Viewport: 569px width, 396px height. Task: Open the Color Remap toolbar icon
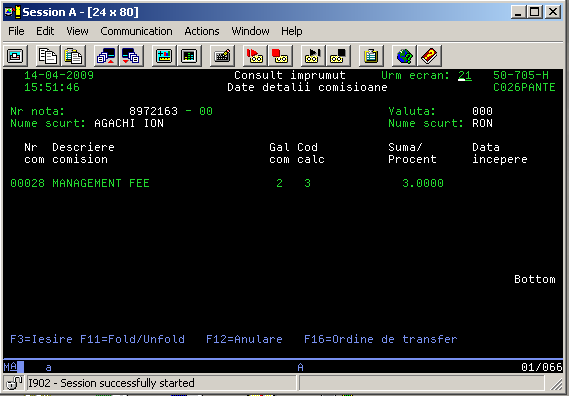(189, 56)
